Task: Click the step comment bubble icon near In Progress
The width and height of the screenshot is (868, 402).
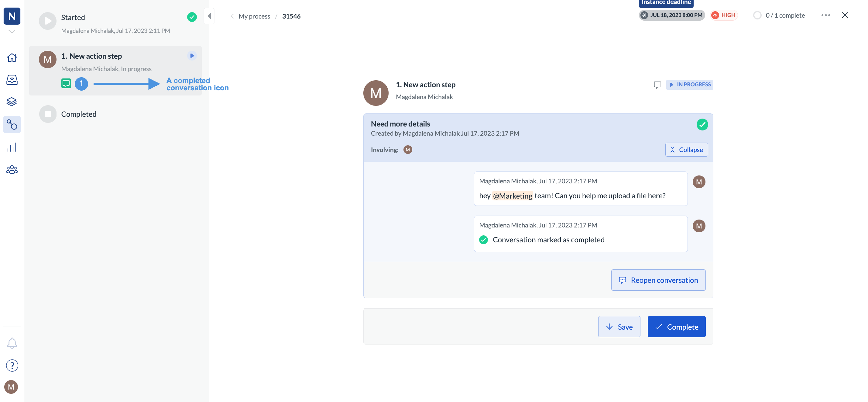Action: point(657,85)
